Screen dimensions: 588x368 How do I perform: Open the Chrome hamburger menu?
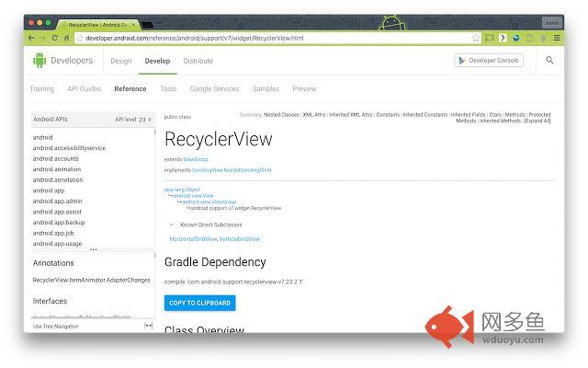click(557, 38)
